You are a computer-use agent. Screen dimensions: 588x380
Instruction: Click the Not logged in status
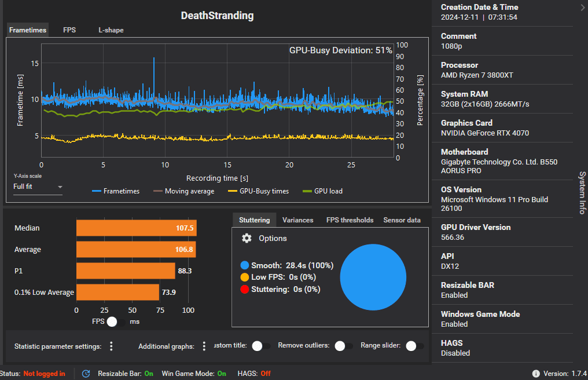[x=44, y=374]
